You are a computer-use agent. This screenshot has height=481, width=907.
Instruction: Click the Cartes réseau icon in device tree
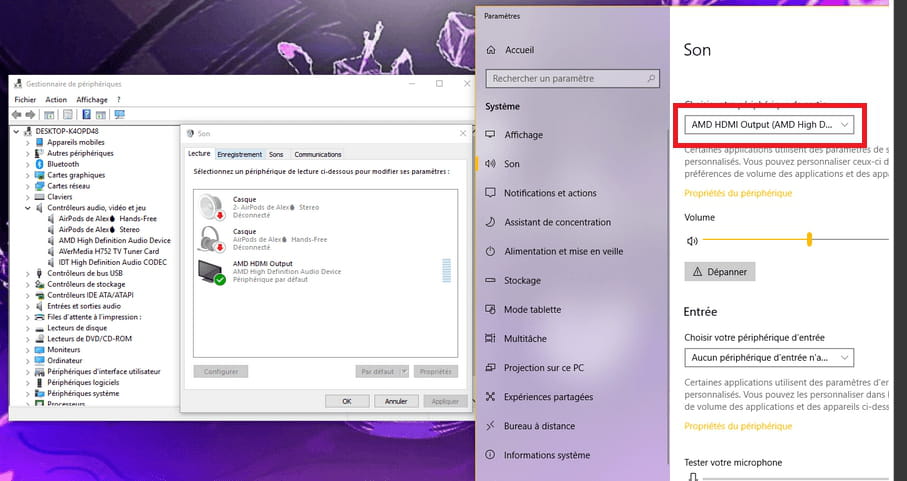pos(39,186)
